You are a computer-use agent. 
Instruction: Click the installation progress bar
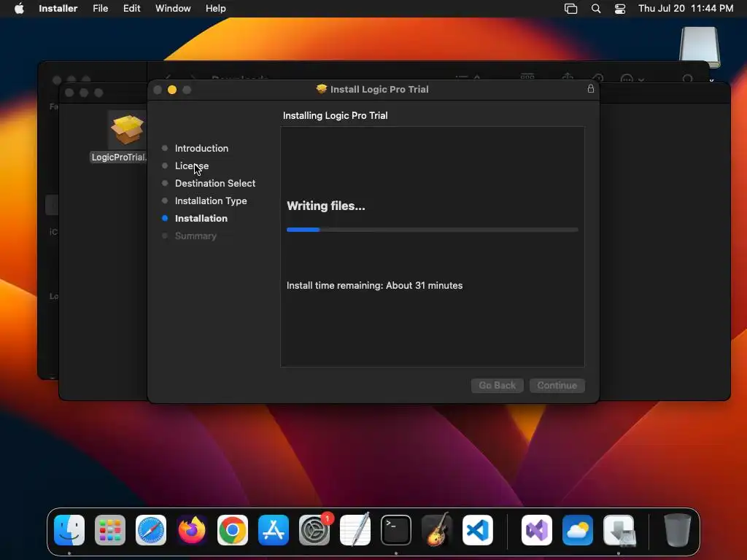click(432, 230)
